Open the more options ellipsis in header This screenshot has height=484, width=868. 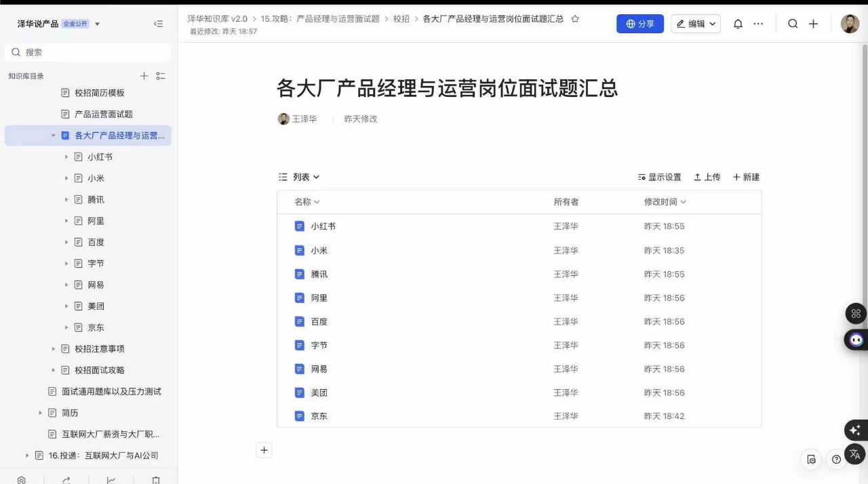click(x=758, y=24)
